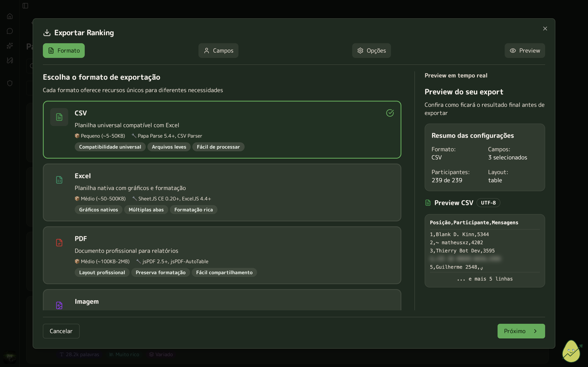The image size is (588, 367).
Task: Click the home icon in left sidebar
Action: (10, 16)
